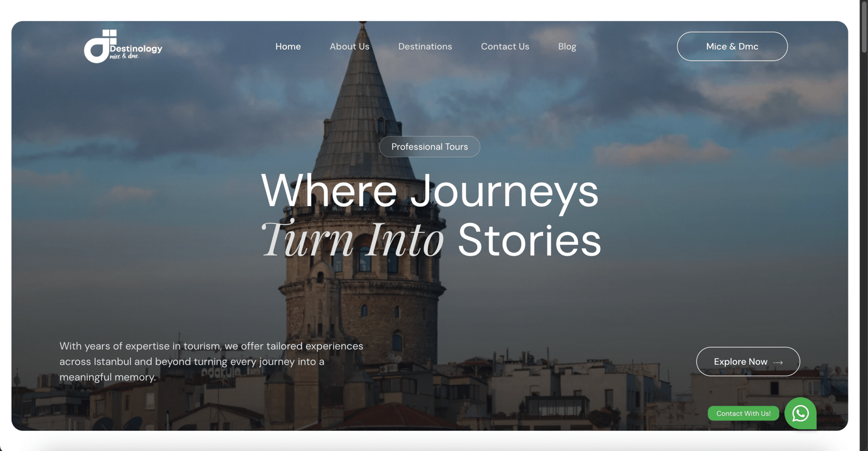Image resolution: width=868 pixels, height=451 pixels.
Task: Select the Professional Tours pill tag
Action: (x=430, y=147)
